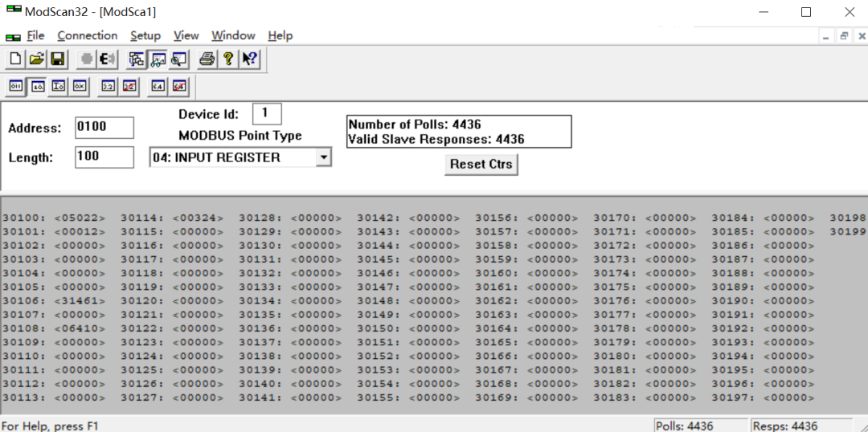868x432 pixels.
Task: Maximize the ModScan32 main window
Action: point(806,12)
